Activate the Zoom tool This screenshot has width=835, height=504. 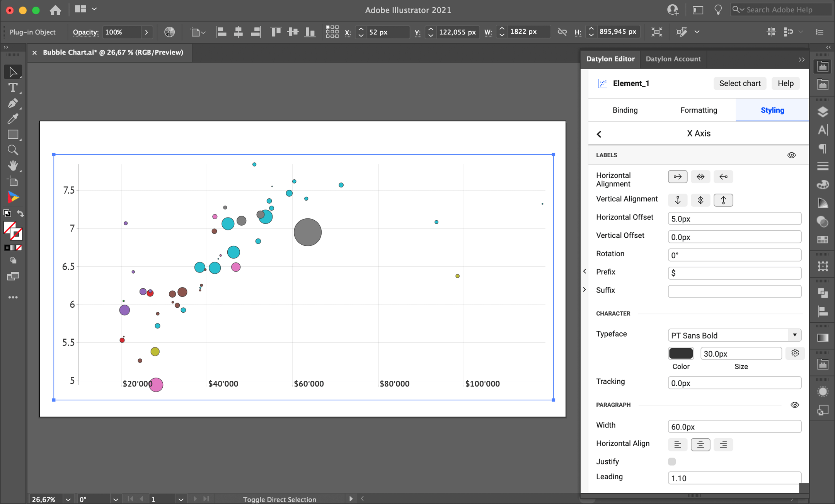coord(13,150)
